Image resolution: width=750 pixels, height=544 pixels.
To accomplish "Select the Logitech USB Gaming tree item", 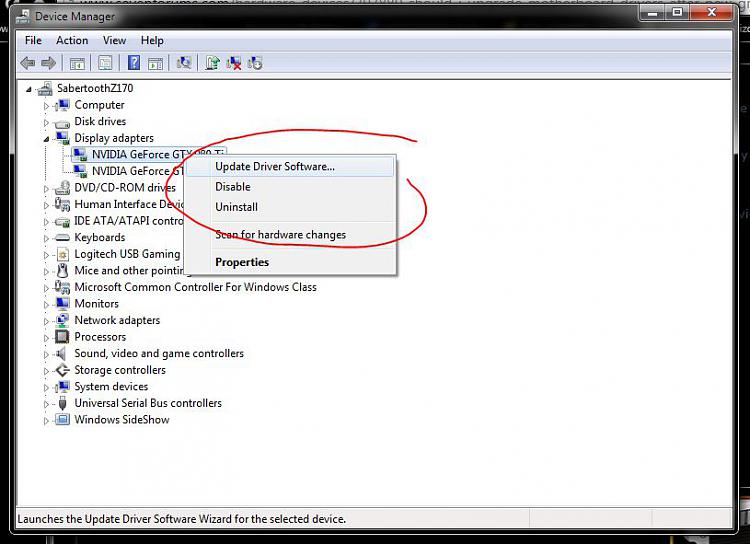I will 127,254.
